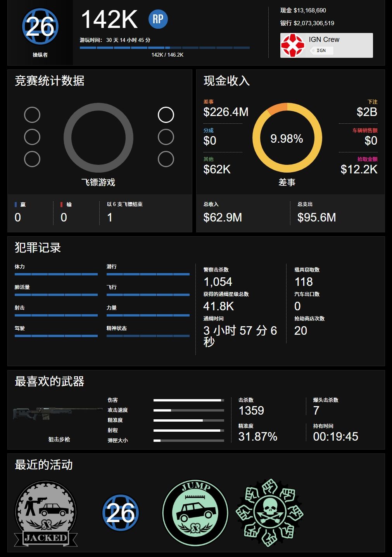
Task: Click the JACKED award badge
Action: [46, 514]
